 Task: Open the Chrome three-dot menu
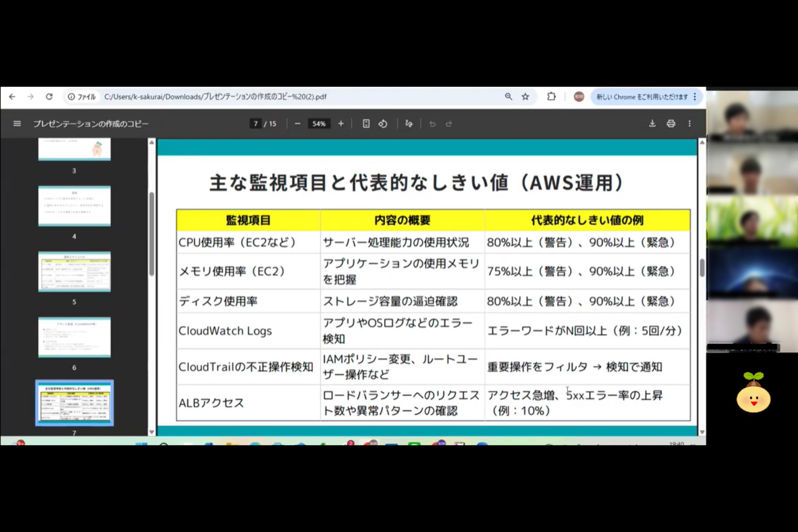pyautogui.click(x=695, y=97)
